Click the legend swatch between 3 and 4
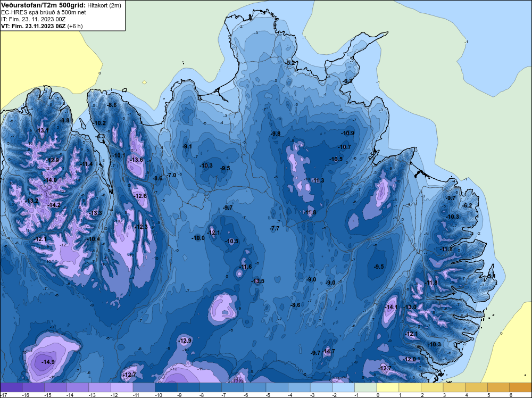The width and height of the screenshot is (532, 398). [454, 387]
